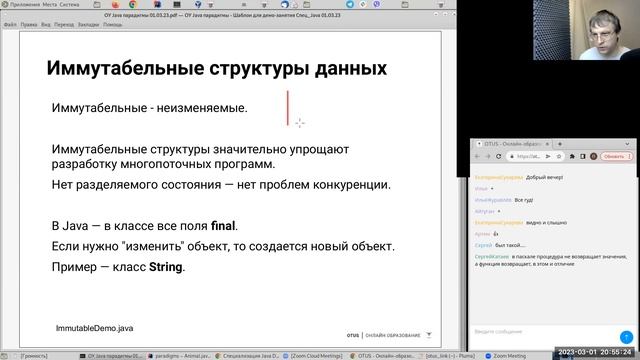
Task: Open the Файл menu in PDF viewer
Action: 10,24
